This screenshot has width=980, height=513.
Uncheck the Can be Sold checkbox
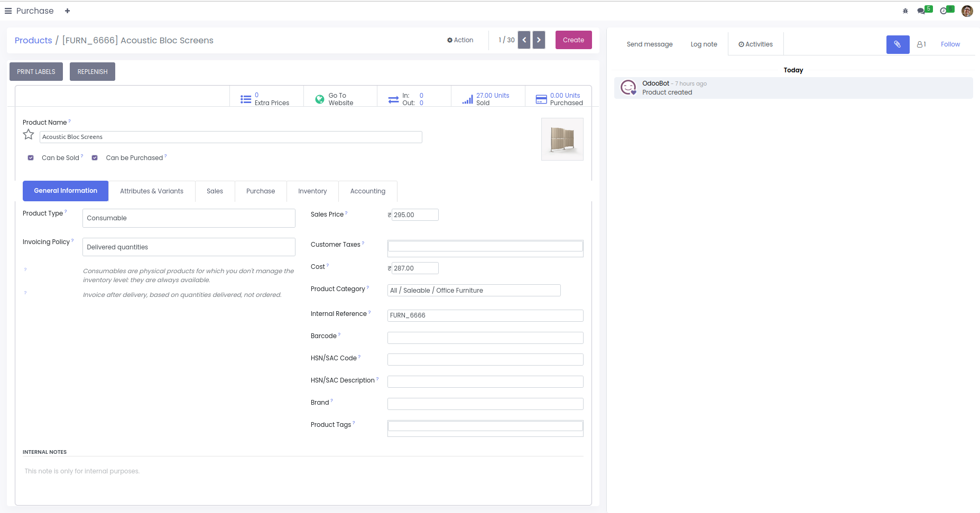tap(31, 158)
